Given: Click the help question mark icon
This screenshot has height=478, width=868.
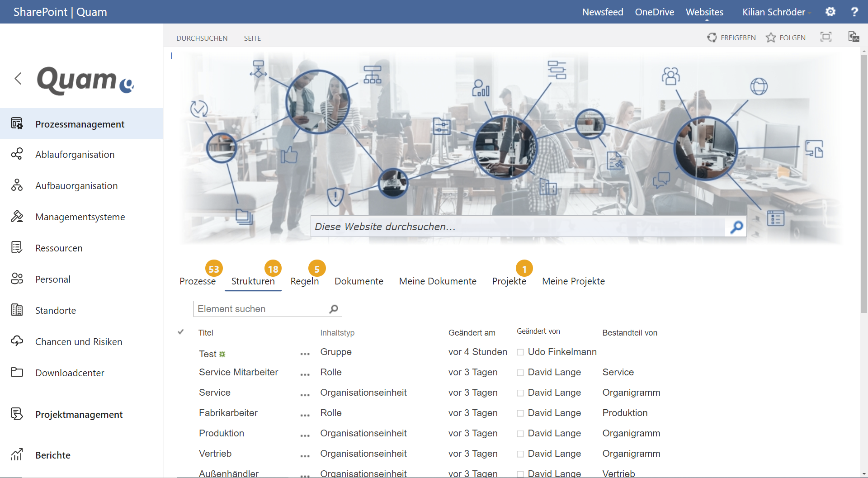Looking at the screenshot, I should coord(854,12).
